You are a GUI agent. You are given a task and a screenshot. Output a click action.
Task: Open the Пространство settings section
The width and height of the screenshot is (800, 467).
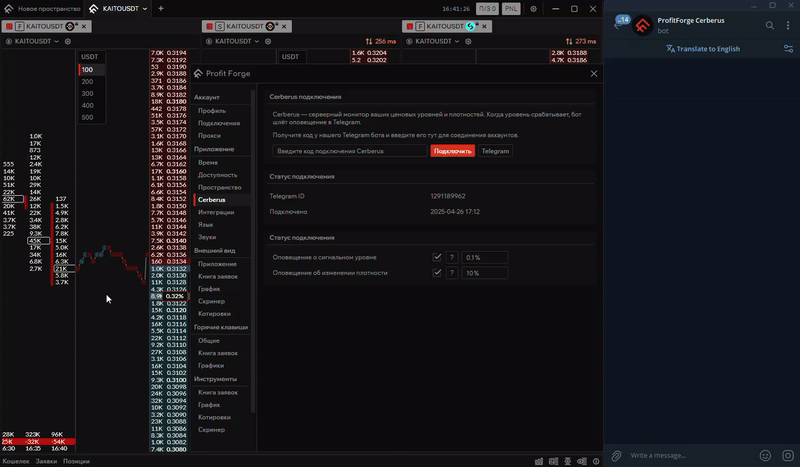coord(219,187)
